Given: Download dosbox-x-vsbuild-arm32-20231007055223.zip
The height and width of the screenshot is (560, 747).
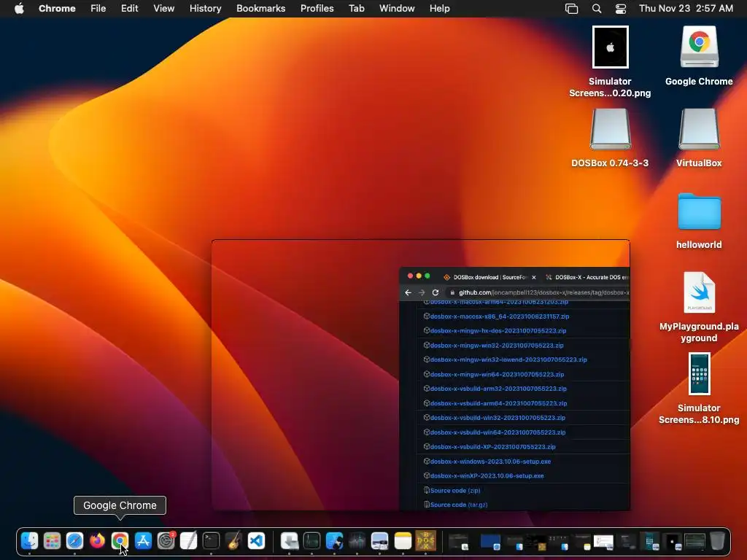Looking at the screenshot, I should tap(498, 389).
